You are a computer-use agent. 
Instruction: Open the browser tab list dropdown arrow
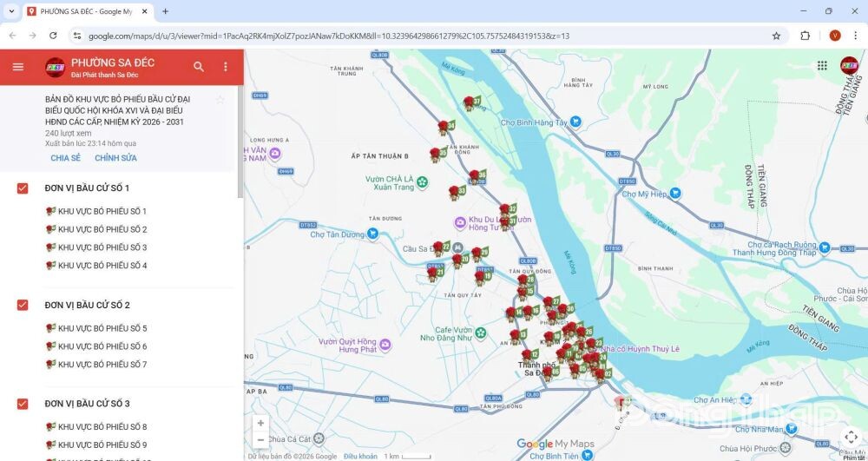[x=11, y=11]
